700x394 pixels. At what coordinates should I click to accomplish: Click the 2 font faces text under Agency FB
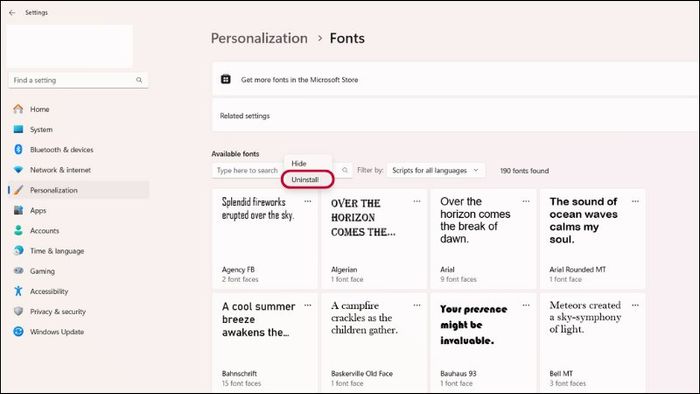pos(240,280)
